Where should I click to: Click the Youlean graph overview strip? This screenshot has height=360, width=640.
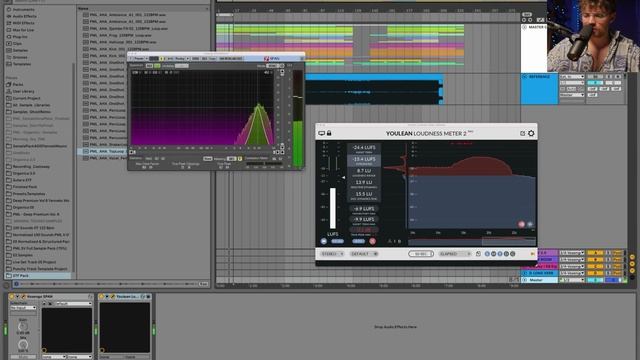pyautogui.click(x=472, y=241)
